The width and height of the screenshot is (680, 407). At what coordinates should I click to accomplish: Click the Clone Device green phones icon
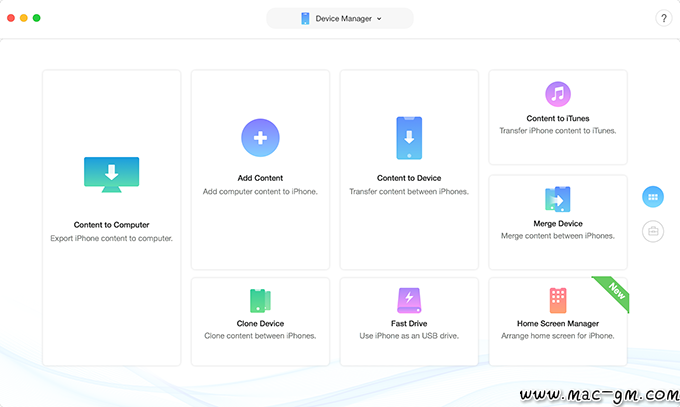point(260,300)
